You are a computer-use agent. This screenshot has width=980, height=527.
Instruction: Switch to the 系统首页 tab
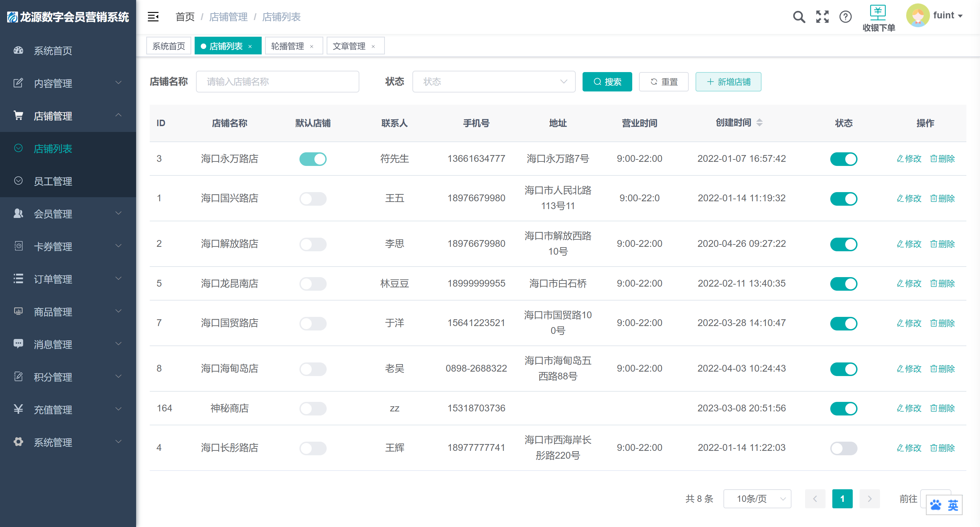click(168, 46)
